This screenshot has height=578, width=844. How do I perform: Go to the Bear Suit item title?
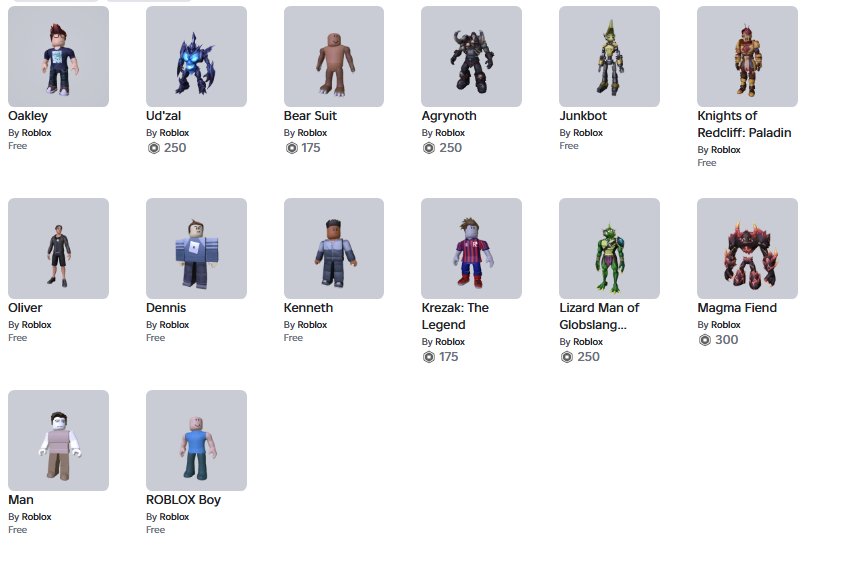point(310,116)
